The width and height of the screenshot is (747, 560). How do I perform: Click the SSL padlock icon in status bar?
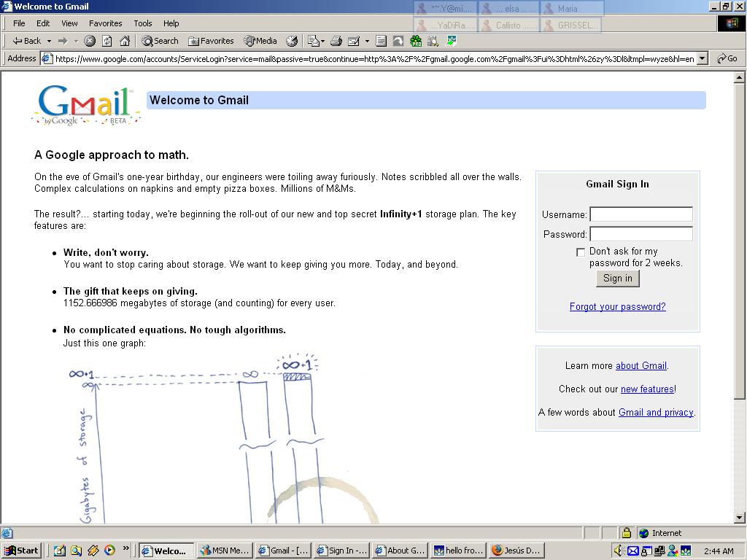pos(626,533)
